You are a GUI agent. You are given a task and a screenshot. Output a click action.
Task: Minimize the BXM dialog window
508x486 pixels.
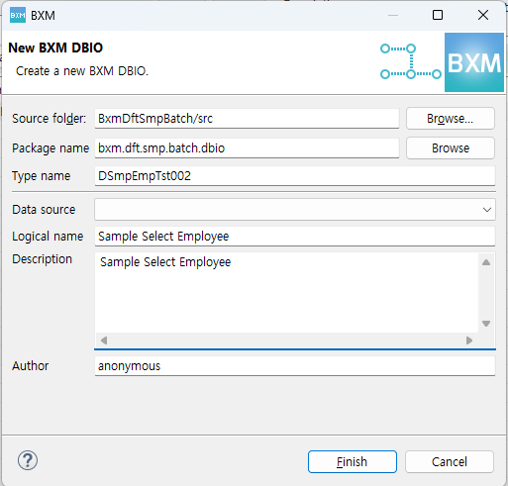(393, 15)
